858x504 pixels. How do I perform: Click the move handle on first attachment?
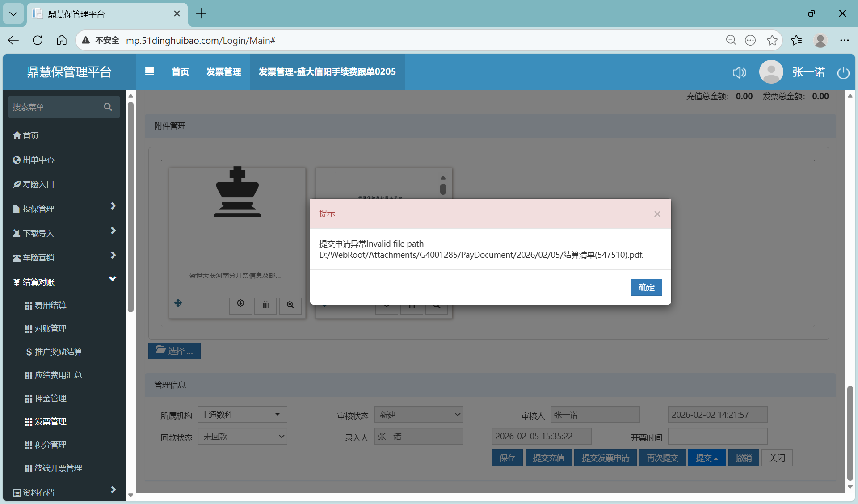pyautogui.click(x=178, y=303)
